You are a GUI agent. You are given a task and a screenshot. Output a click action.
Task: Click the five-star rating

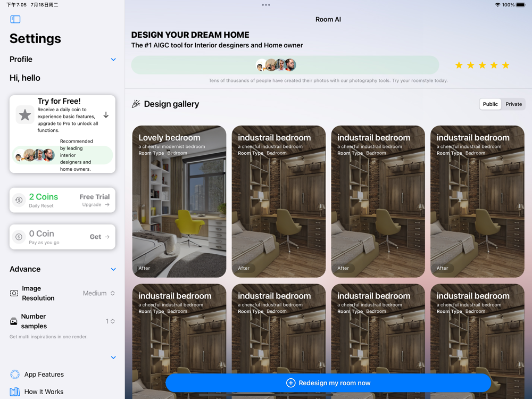click(482, 65)
